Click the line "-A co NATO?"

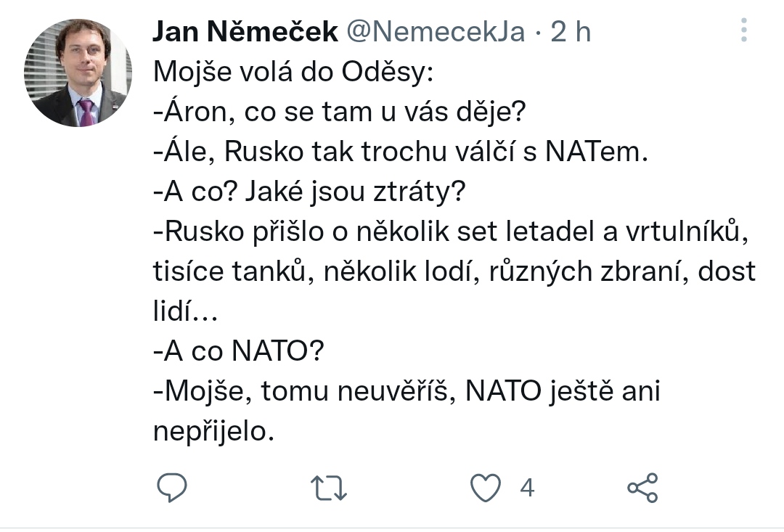[239, 353]
